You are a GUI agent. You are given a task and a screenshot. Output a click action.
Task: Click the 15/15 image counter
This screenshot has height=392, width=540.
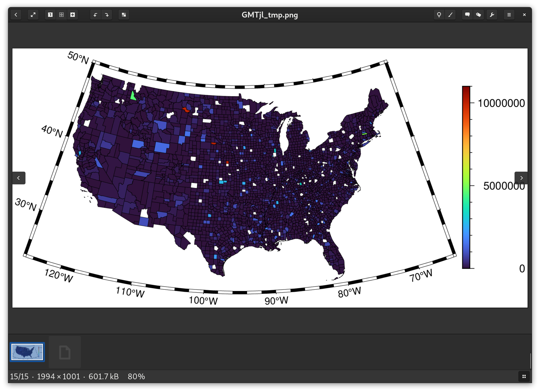(19, 376)
